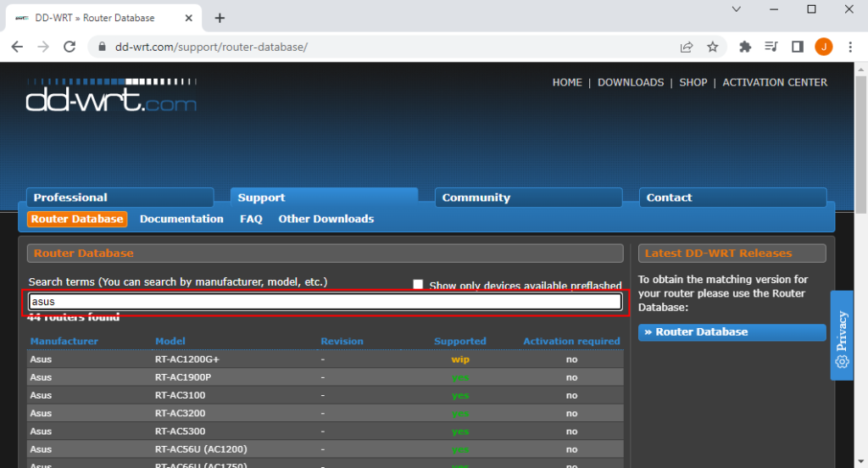The height and width of the screenshot is (468, 868).
Task: Select the RT-AC3200 router row
Action: pyautogui.click(x=325, y=413)
